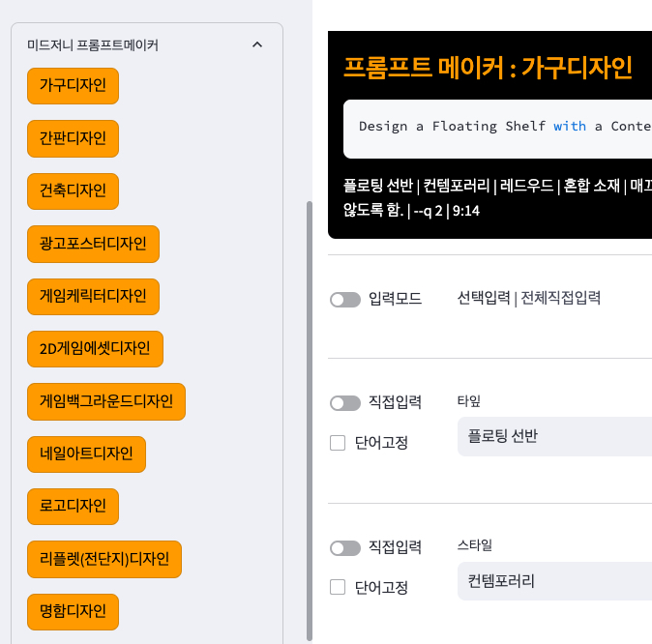Enable 직접입력 toggle for 타입
Image resolution: width=652 pixels, height=644 pixels.
pyautogui.click(x=345, y=402)
